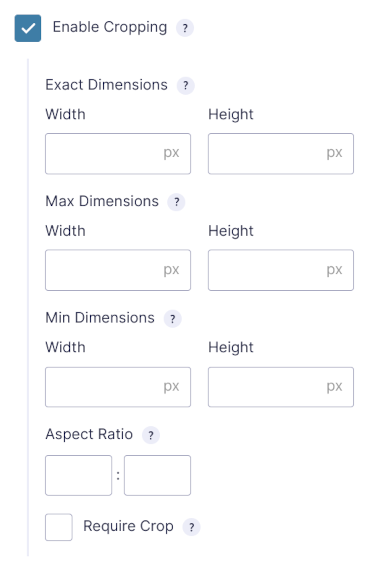Screen dimensions: 370x586
Task: Click the Aspect Ratio section label
Action: point(89,434)
